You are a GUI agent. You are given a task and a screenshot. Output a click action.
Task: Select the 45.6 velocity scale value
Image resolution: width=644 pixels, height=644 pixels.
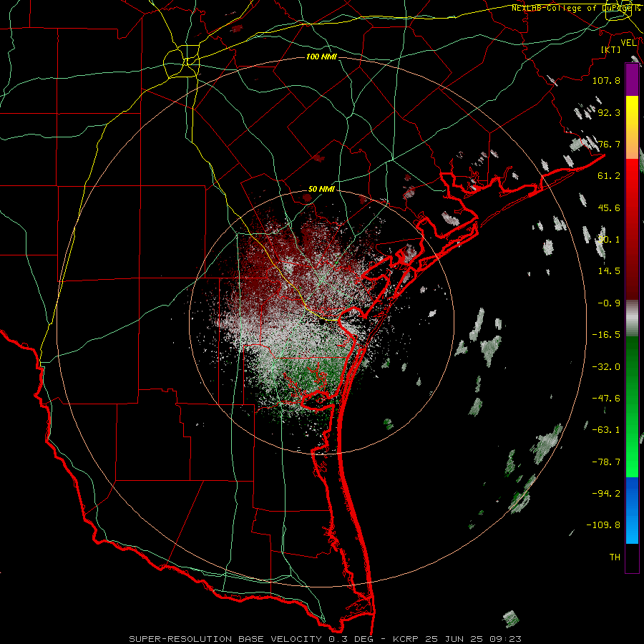[609, 208]
